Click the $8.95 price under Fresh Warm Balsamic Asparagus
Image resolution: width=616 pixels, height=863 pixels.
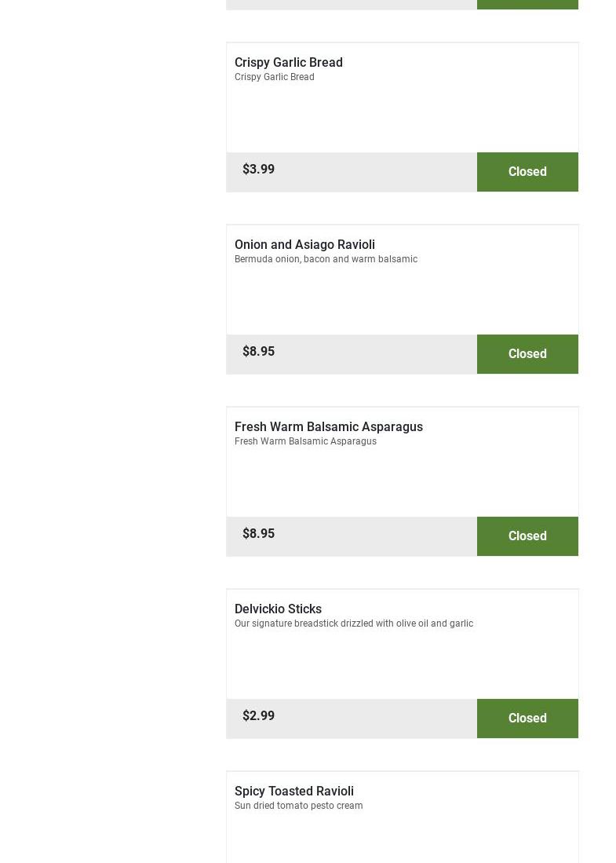pyautogui.click(x=258, y=534)
